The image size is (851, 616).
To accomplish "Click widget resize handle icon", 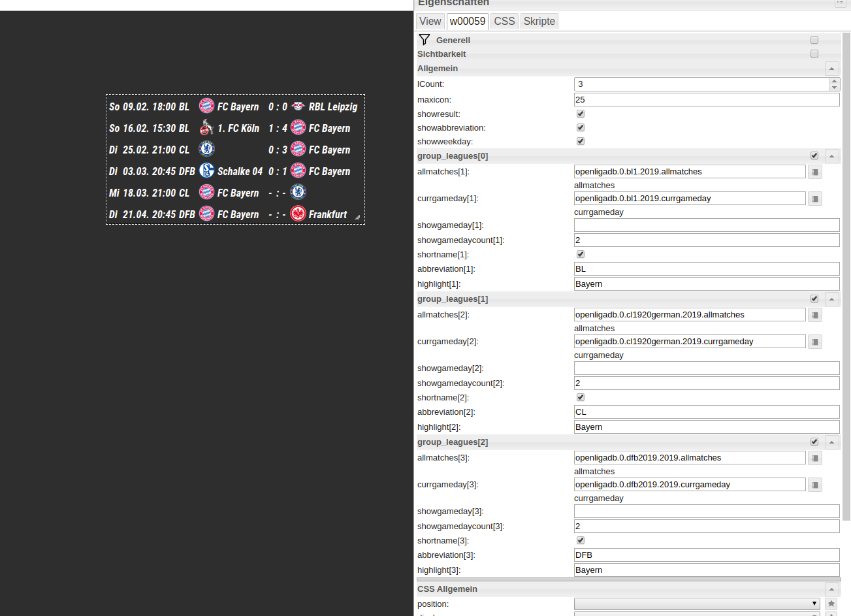I will click(x=357, y=217).
